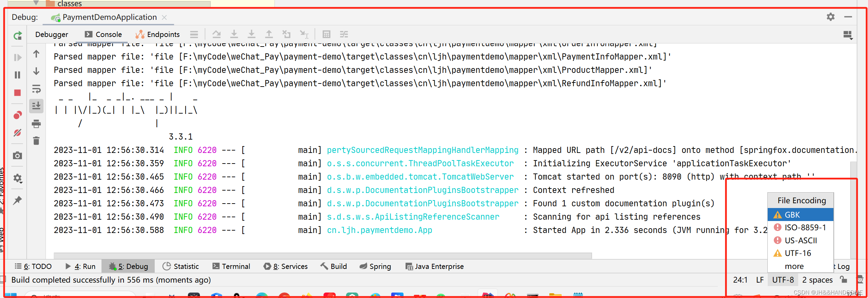Click the Windows Start button on taskbar

10,295
